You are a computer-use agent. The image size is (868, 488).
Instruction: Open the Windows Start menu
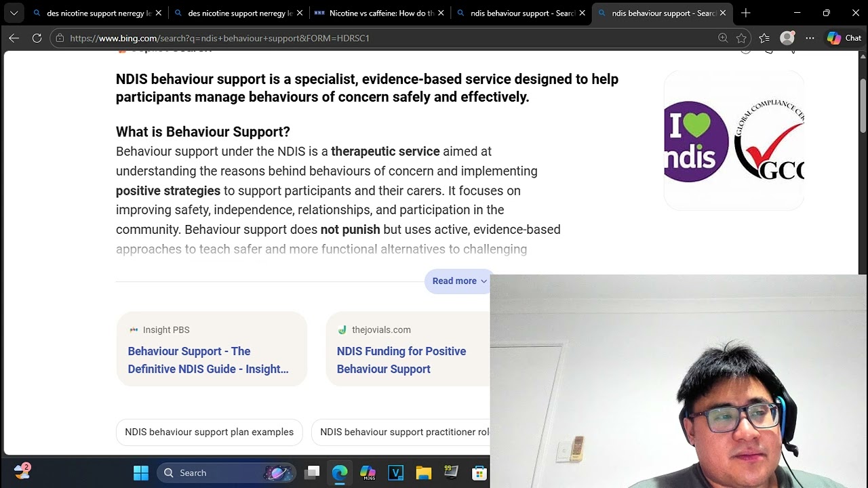point(141,472)
